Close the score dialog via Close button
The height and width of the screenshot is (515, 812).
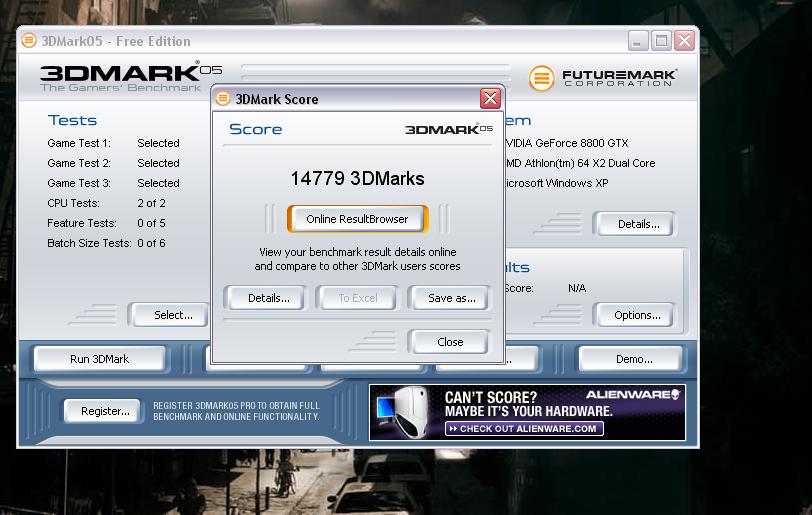450,342
